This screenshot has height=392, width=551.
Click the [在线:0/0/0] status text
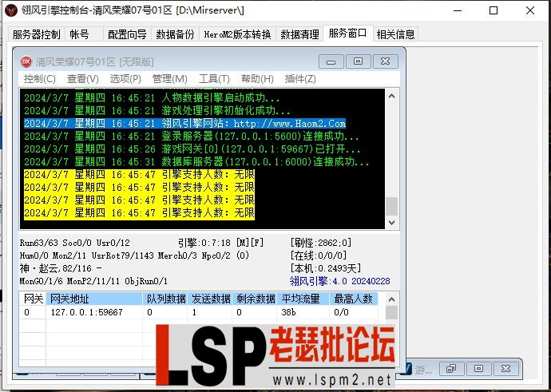click(319, 255)
